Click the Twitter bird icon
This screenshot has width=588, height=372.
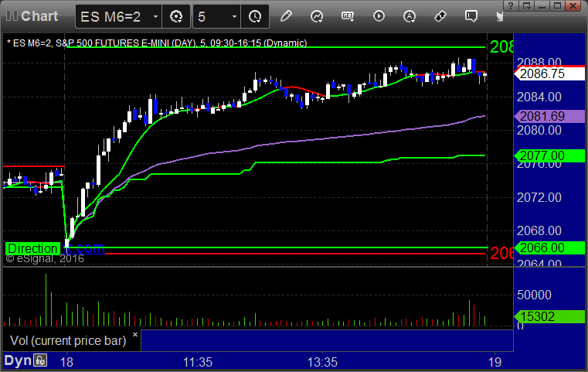tap(499, 16)
